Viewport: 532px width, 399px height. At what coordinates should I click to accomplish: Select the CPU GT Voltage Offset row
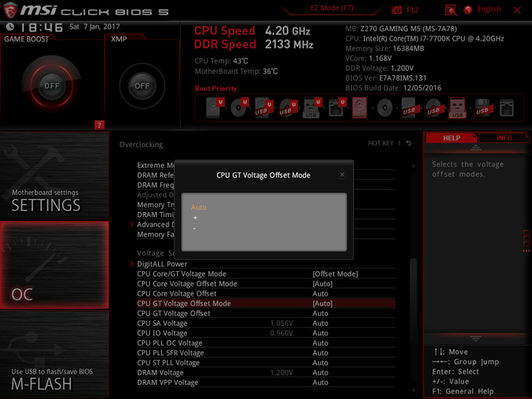click(x=266, y=313)
